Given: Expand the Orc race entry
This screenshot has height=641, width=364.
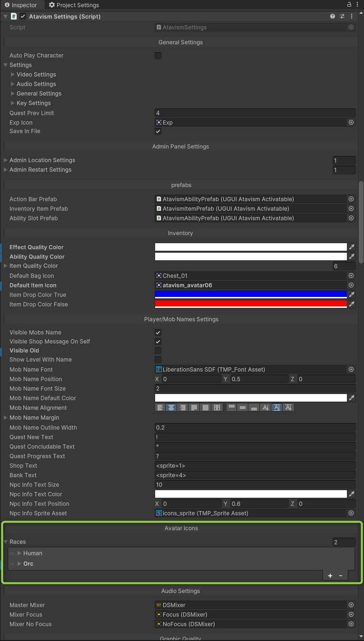Looking at the screenshot, I should 20,563.
